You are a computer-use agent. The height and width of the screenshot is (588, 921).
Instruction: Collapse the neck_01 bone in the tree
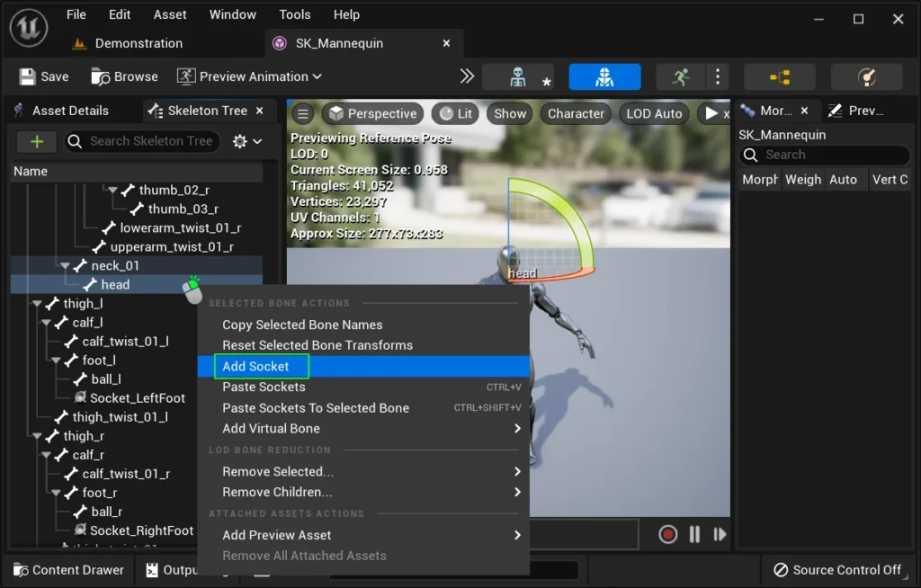tap(66, 266)
